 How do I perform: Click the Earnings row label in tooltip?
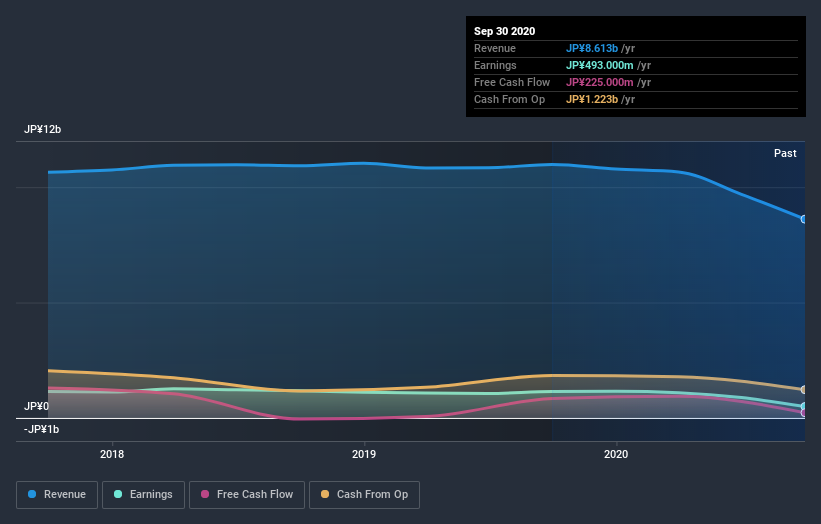click(495, 65)
